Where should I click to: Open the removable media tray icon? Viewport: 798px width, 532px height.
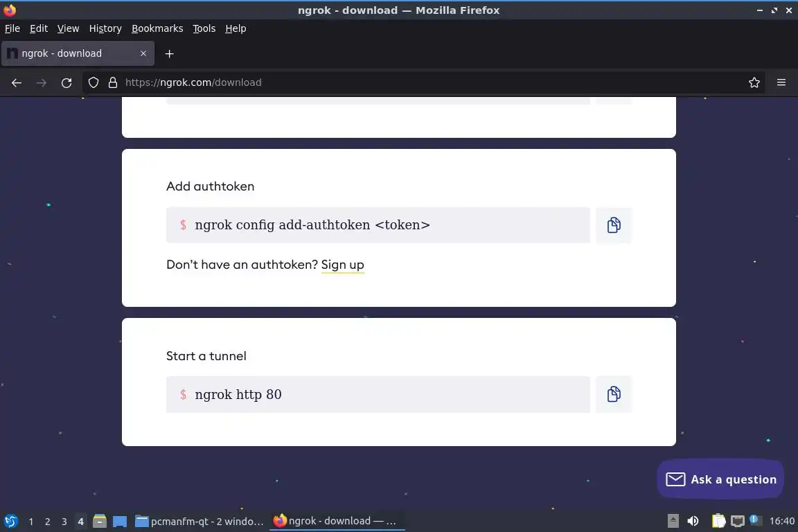pos(673,521)
